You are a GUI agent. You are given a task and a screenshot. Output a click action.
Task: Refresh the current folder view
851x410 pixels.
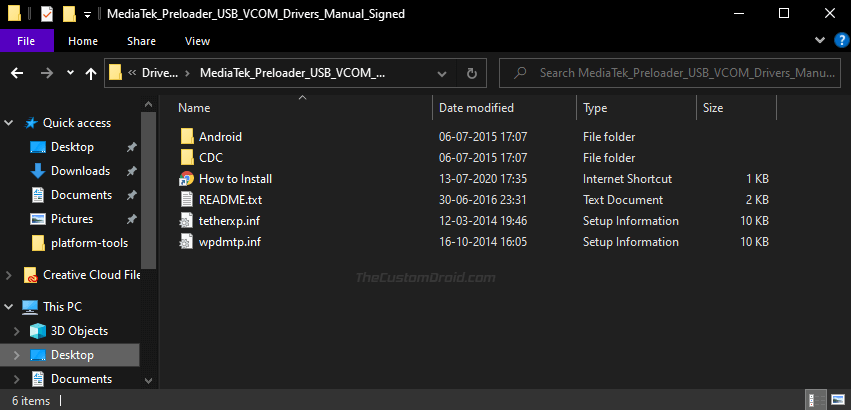(x=471, y=73)
